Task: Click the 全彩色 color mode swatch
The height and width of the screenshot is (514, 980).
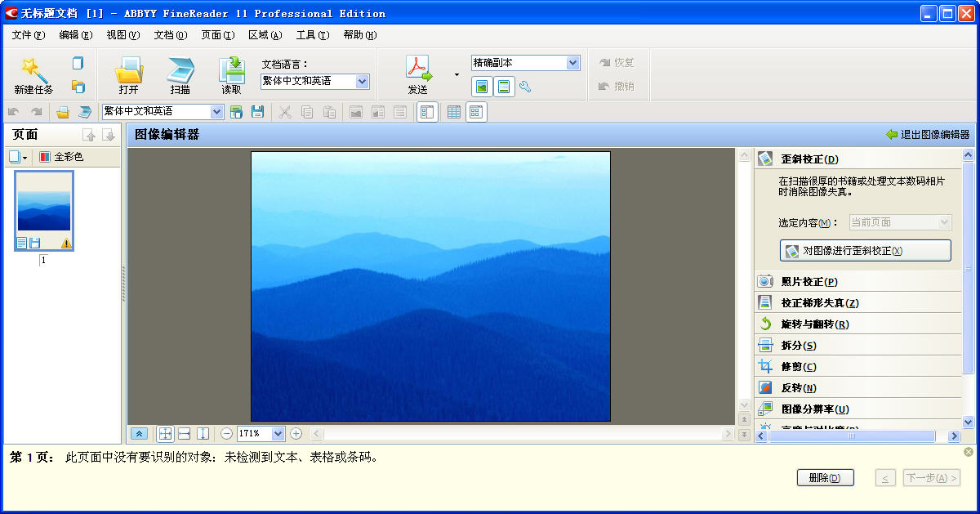Action: click(45, 157)
